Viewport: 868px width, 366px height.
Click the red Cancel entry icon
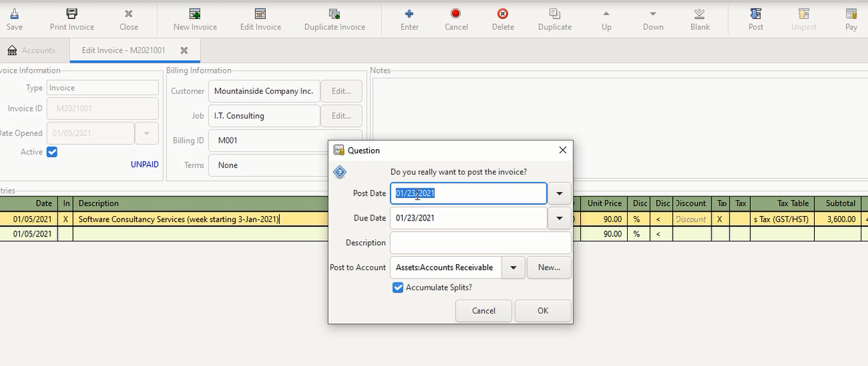point(456,14)
